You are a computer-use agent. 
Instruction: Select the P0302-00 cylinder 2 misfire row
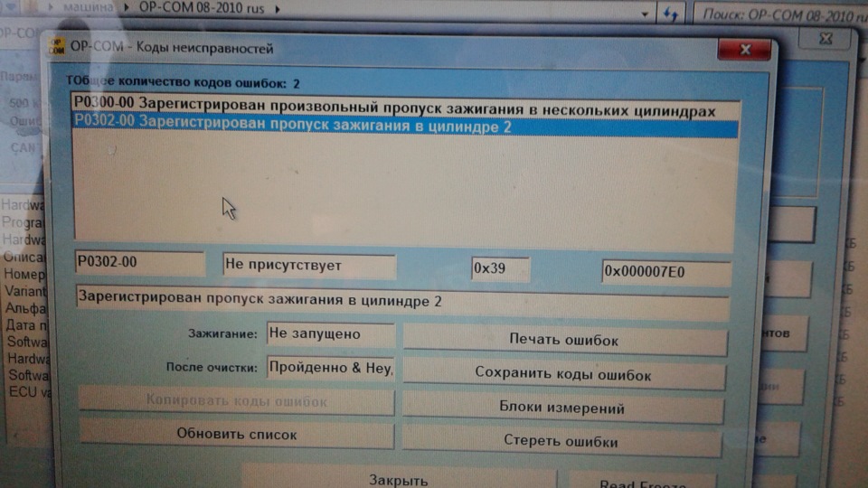pos(405,125)
